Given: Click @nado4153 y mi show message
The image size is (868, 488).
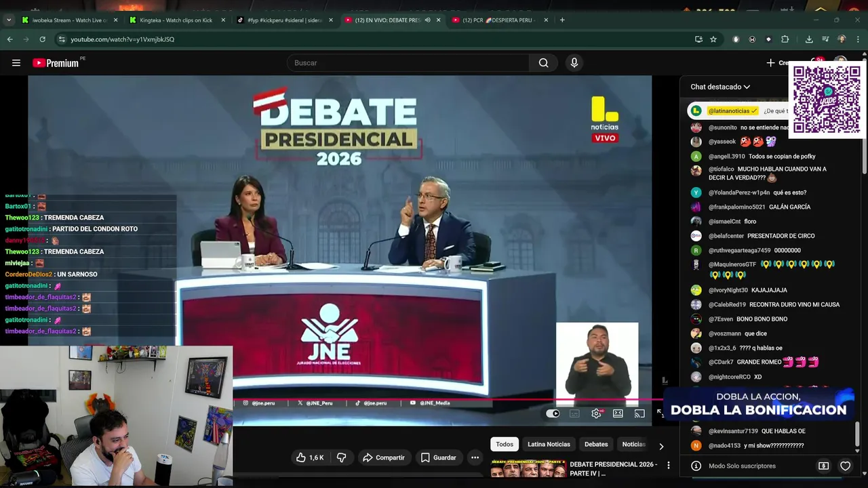Looking at the screenshot, I should click(756, 445).
